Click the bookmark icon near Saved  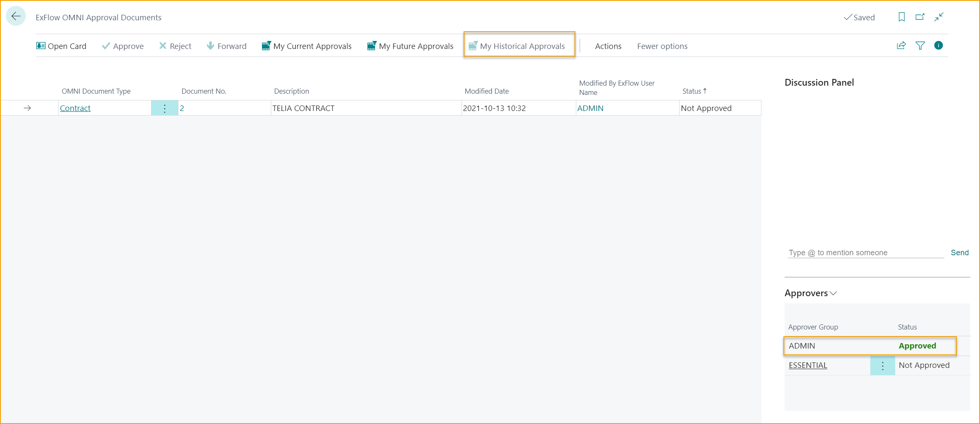[901, 17]
